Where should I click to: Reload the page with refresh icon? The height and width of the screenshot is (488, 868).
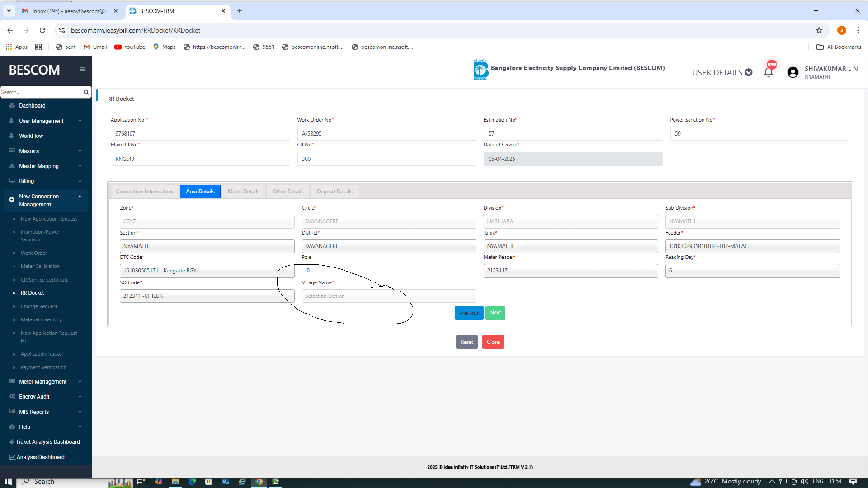[x=42, y=30]
